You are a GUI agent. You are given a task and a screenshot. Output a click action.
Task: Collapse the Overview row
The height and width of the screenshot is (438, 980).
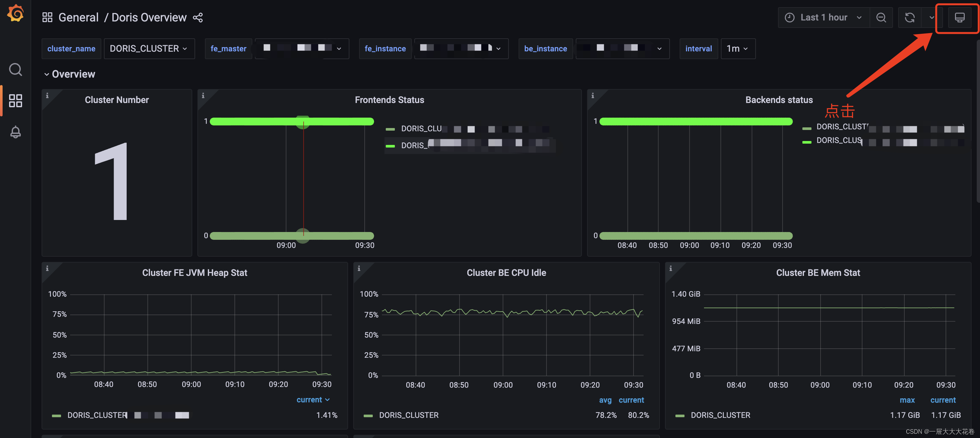(69, 74)
